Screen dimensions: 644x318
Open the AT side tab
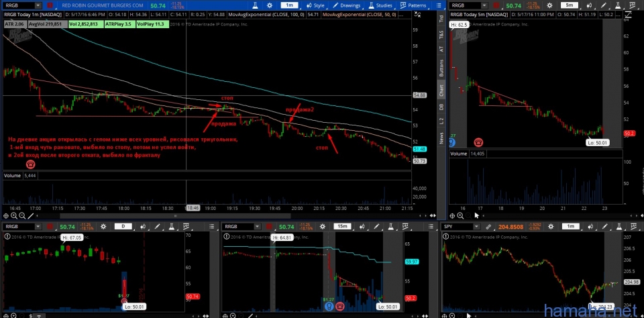pos(441,48)
